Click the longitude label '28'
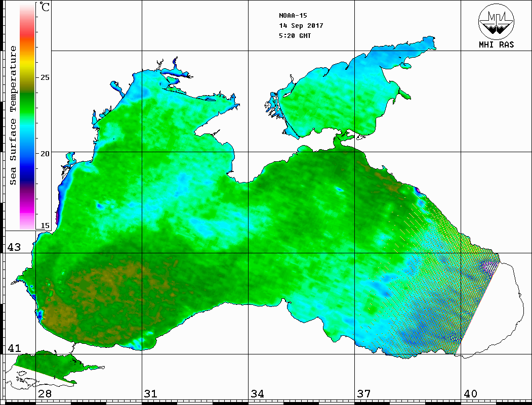Image resolution: width=532 pixels, height=405 pixels. tap(45, 393)
